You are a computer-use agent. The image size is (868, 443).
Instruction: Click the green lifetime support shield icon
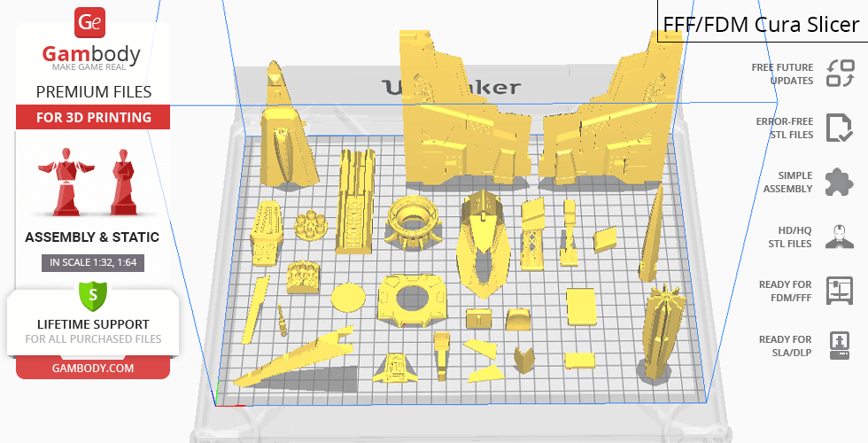(92, 295)
